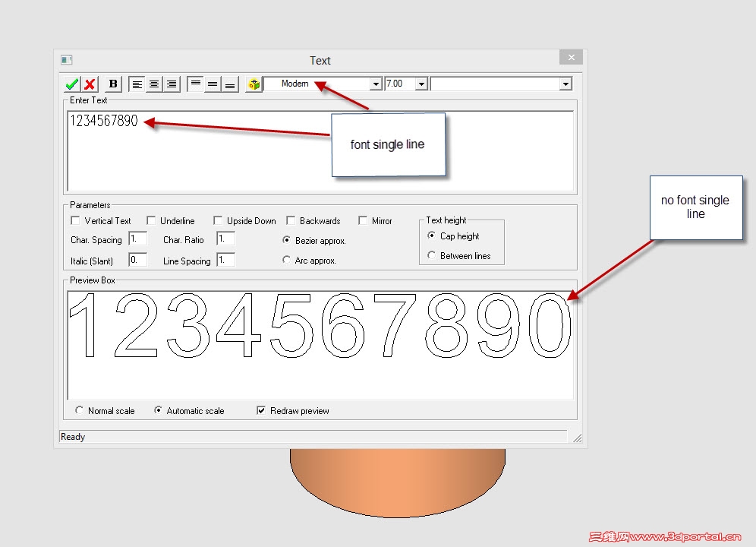Select Between lines radio button
Viewport: 756px width, 547px height.
432,255
